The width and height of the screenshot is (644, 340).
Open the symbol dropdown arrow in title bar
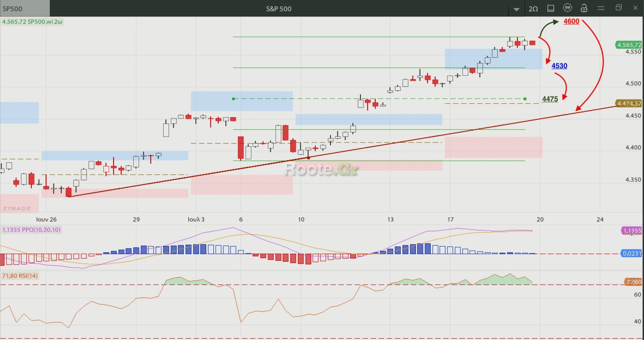pyautogui.click(x=517, y=9)
